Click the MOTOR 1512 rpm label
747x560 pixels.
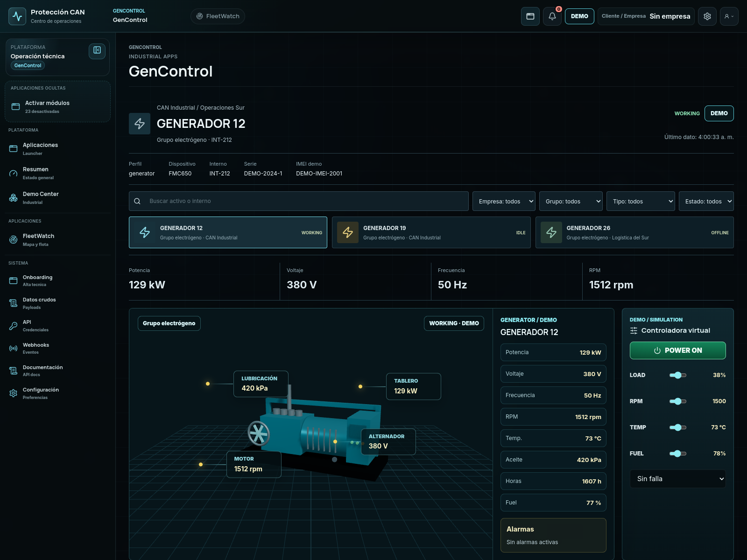pos(254,464)
